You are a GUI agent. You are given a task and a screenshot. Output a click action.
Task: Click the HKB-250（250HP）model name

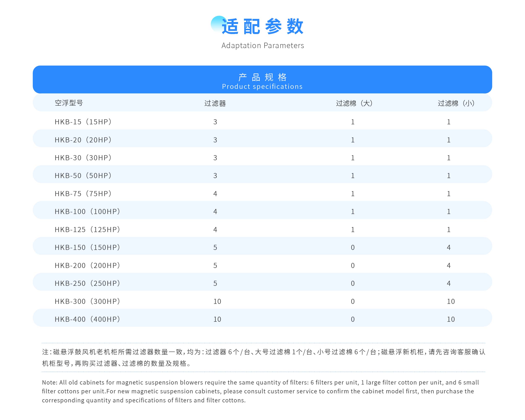87,283
